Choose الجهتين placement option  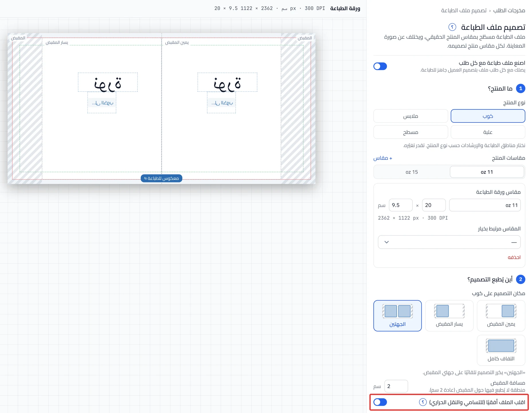pyautogui.click(x=397, y=316)
